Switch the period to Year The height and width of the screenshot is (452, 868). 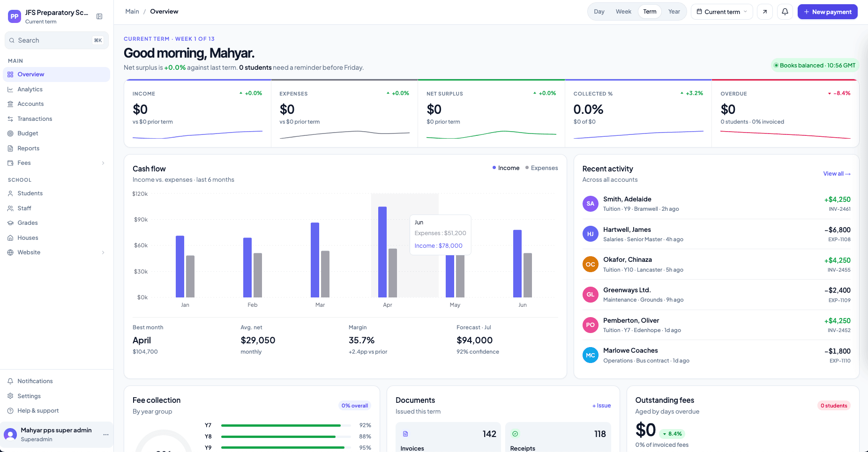click(674, 12)
